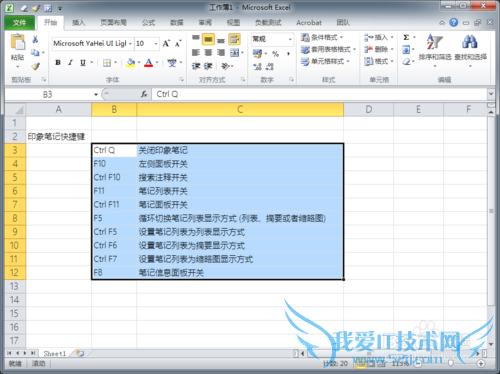Switch to 页面布局 tab
Viewport: 500px width, 374px height.
click(x=114, y=23)
